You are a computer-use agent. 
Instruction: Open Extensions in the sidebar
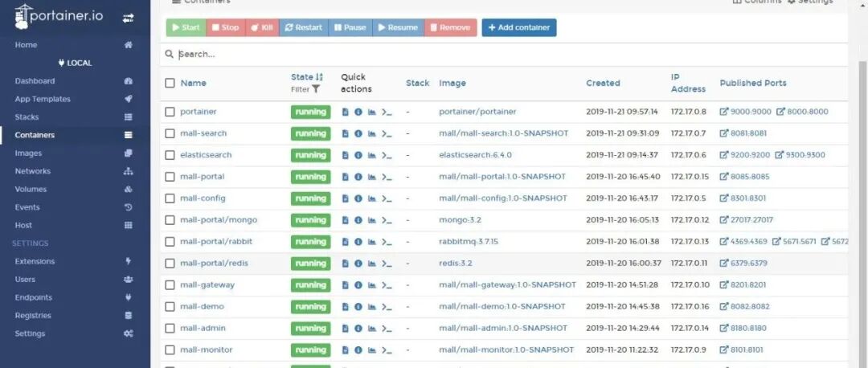(x=75, y=261)
